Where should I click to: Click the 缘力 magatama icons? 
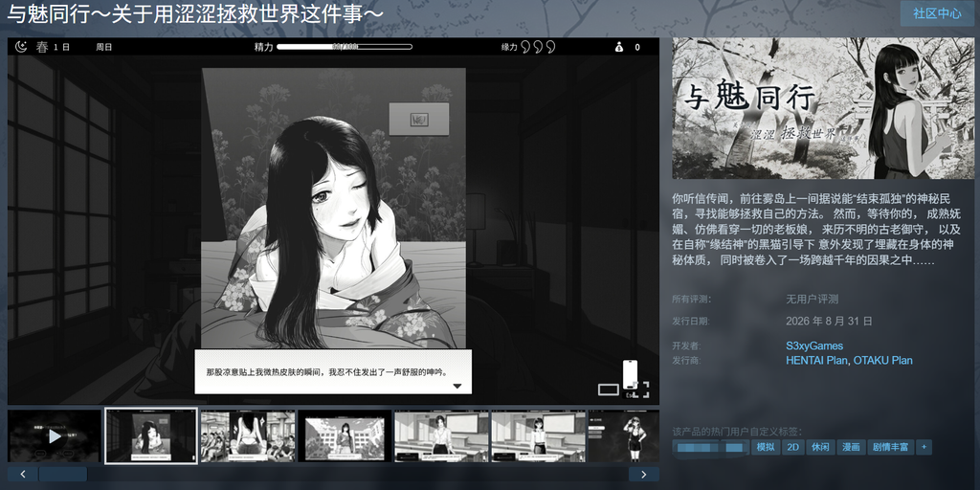[x=538, y=47]
